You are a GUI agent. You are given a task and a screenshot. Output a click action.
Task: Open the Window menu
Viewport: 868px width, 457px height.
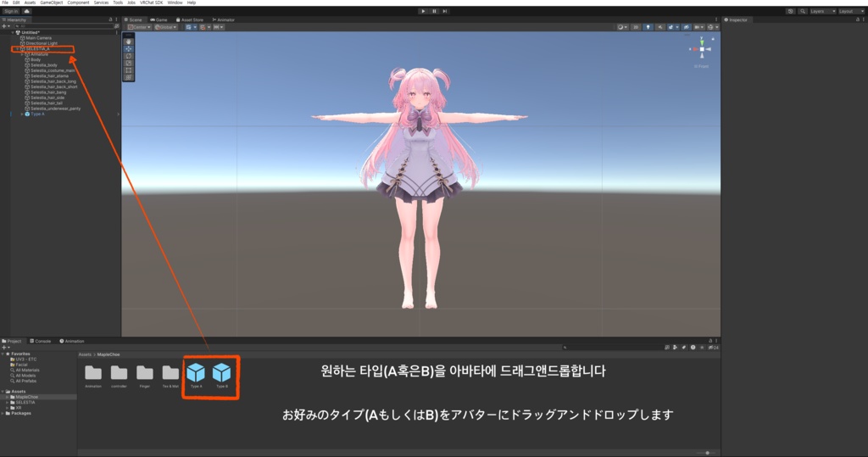[x=175, y=3]
